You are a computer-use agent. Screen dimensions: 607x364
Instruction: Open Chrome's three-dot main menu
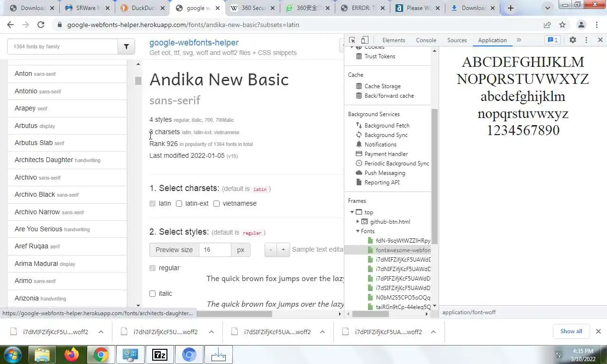tap(596, 25)
